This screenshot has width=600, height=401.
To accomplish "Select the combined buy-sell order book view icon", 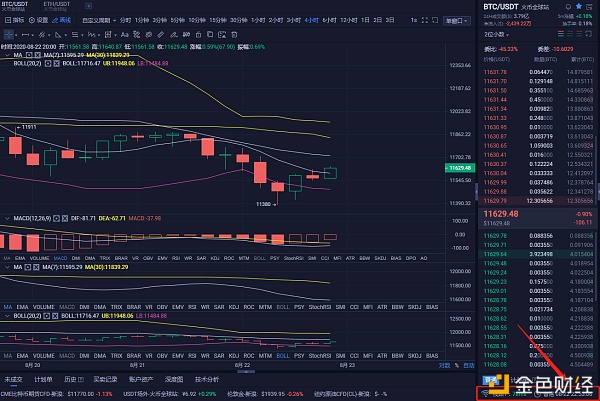I will [x=561, y=34].
